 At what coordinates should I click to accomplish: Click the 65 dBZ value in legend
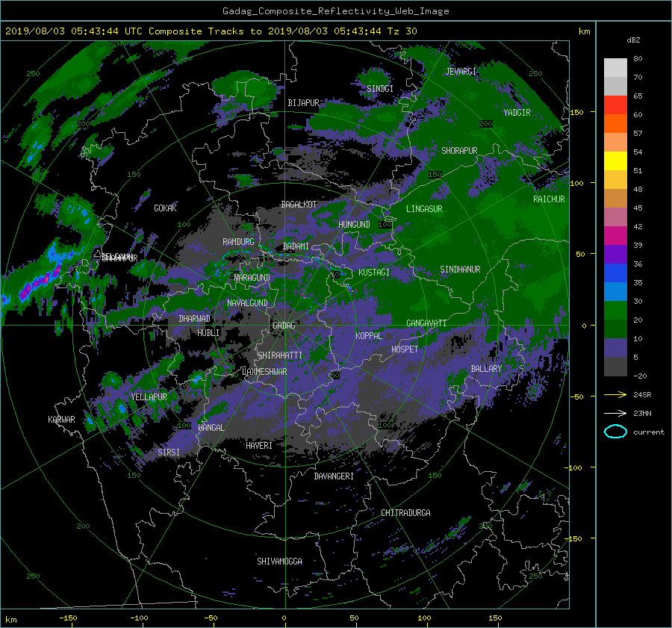point(638,96)
